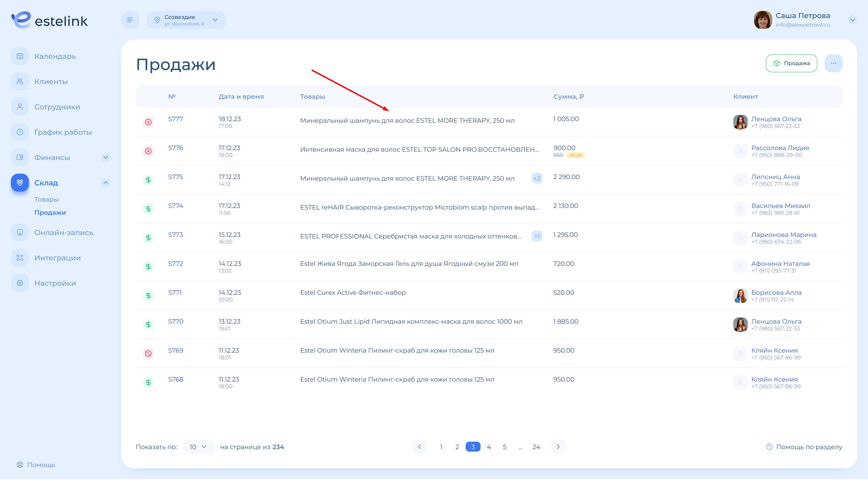The image size is (868, 481).
Task: Open the Сотрудники sidebar icon
Action: coord(20,107)
